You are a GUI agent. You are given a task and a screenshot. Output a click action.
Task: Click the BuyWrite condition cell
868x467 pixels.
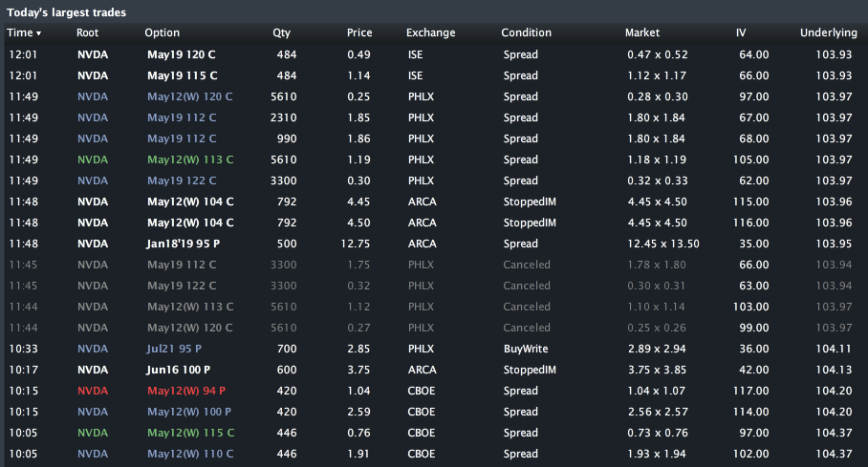[x=526, y=350]
